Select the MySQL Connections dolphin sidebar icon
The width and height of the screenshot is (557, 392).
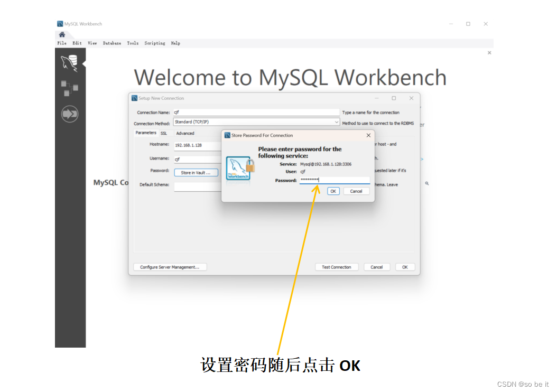click(69, 63)
